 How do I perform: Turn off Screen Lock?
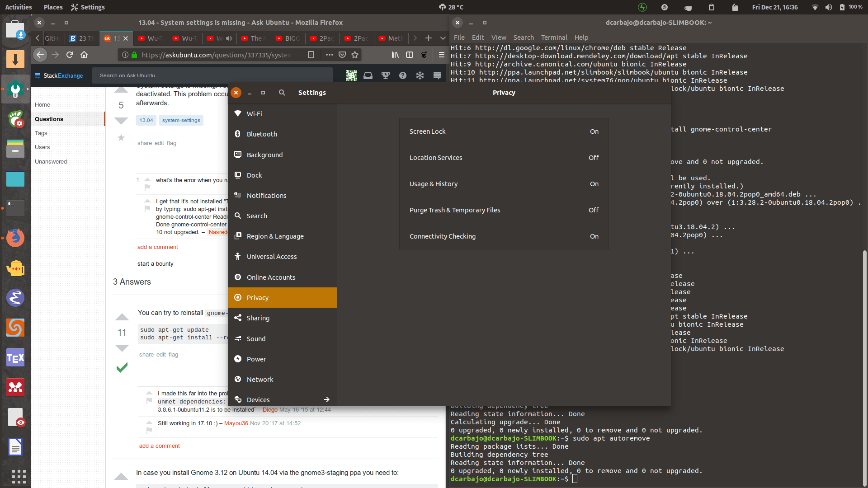[594, 131]
